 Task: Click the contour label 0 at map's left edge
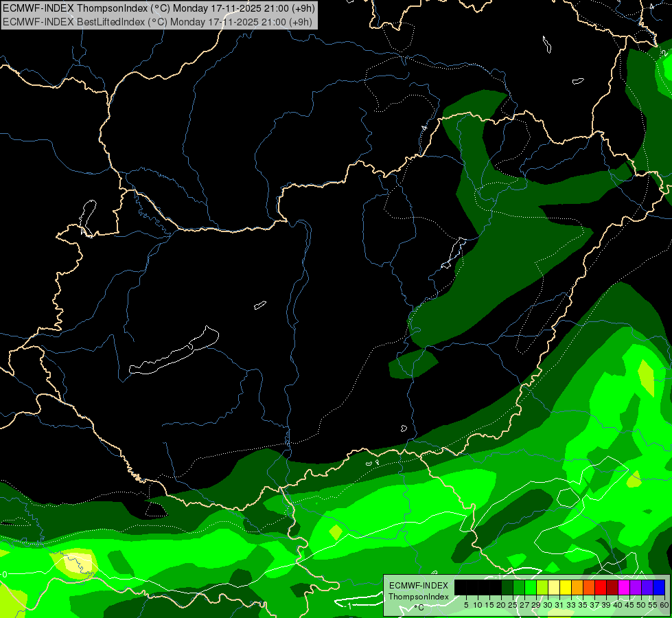(x=4, y=574)
